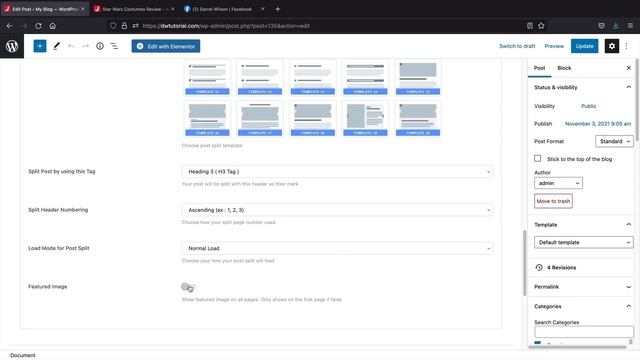Bookmark this page with star icon
640x360 pixels.
pyautogui.click(x=541, y=26)
